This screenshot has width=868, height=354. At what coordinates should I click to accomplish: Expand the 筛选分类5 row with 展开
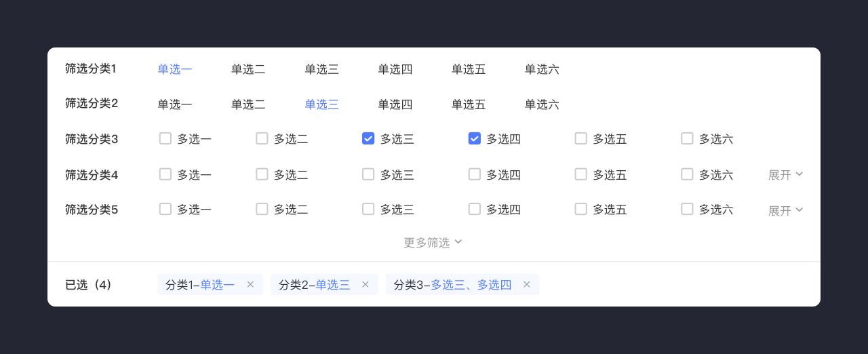[785, 210]
